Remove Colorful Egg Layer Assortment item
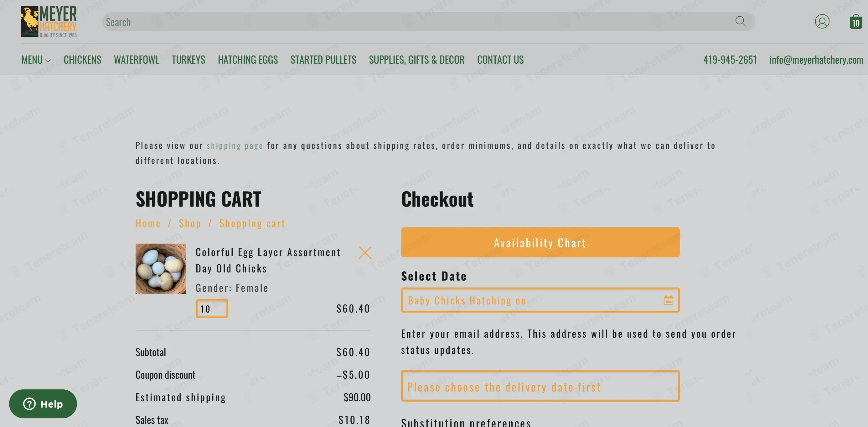This screenshot has height=427, width=868. click(364, 253)
